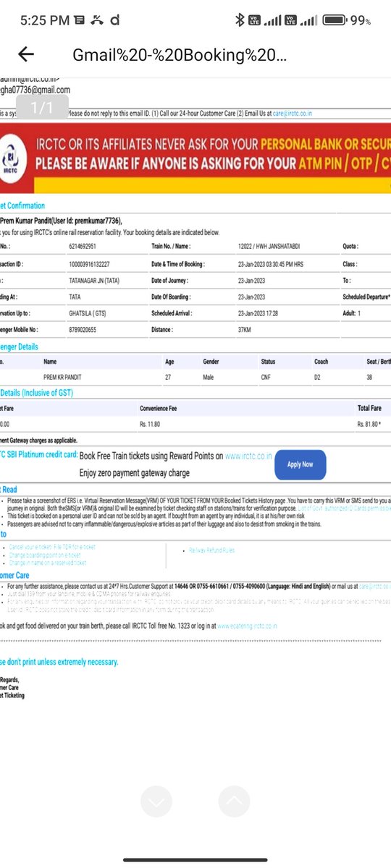Tap the Convenience Fee column header
Screen dimensions: 391x868
(x=159, y=409)
